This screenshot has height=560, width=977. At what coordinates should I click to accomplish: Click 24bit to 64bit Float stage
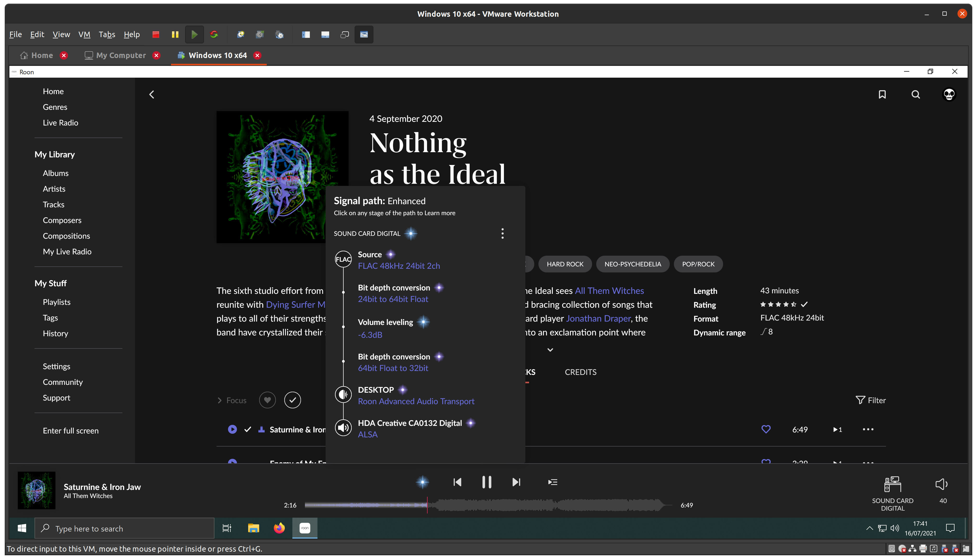pyautogui.click(x=393, y=299)
